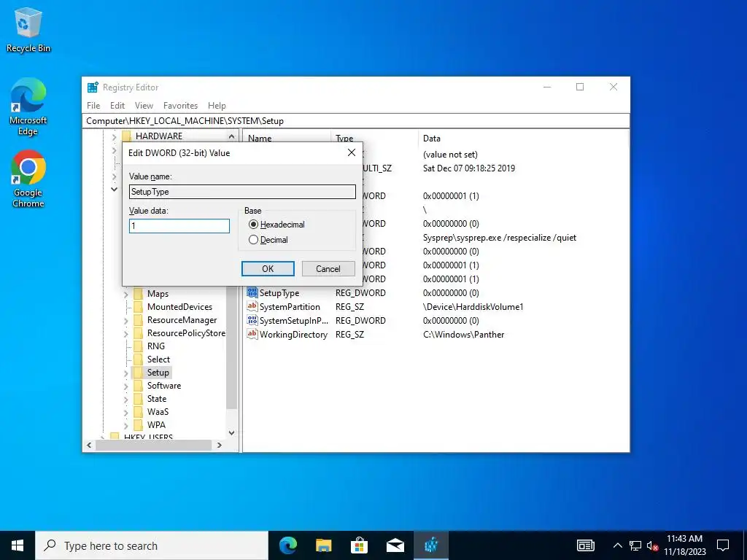Expand the Setup key node
The width and height of the screenshot is (747, 560).
coord(125,373)
